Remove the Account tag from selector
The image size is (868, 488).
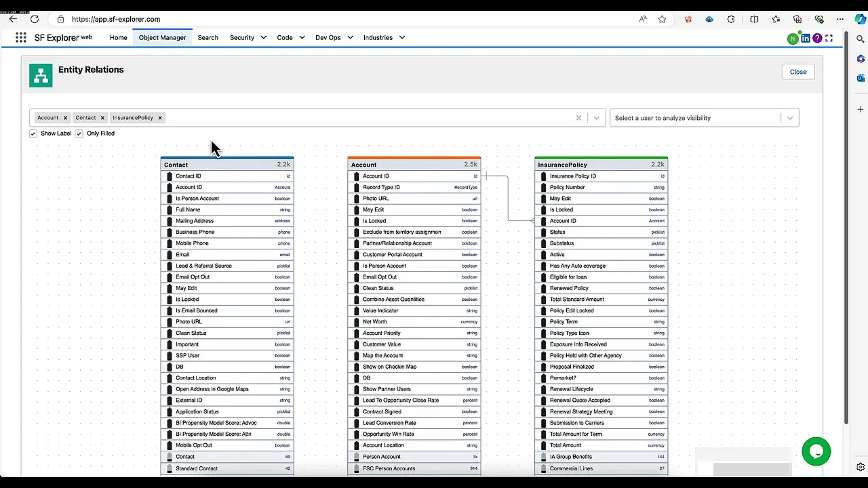pyautogui.click(x=66, y=118)
